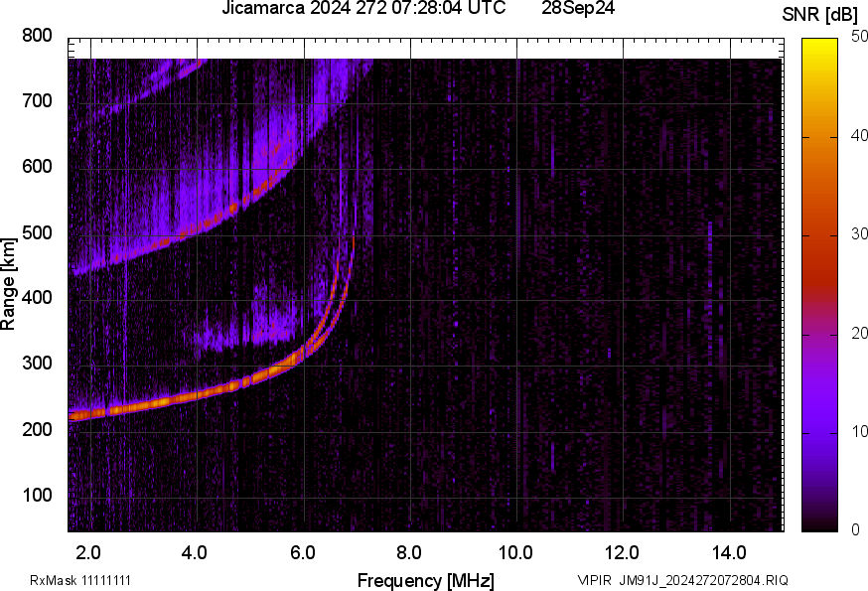Click the colorbar tick label '50'

pyautogui.click(x=860, y=37)
